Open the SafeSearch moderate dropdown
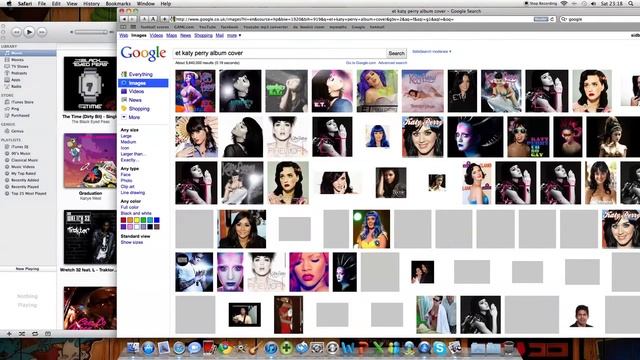Screen dimensions: 640x360 pos(432,51)
